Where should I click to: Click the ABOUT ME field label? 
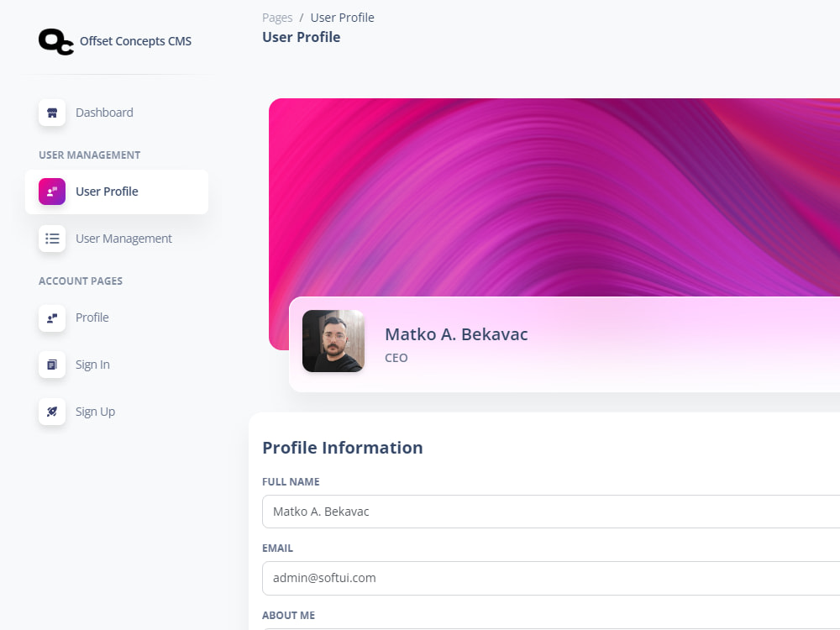tap(288, 615)
